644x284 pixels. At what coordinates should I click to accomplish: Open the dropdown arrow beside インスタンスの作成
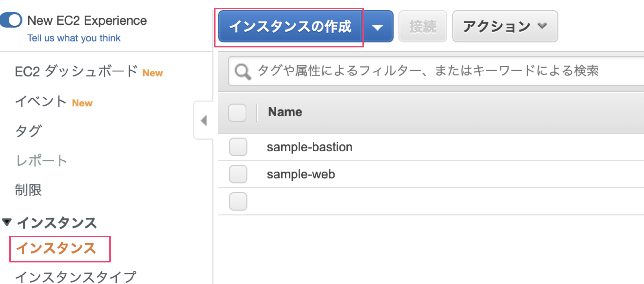[x=378, y=27]
